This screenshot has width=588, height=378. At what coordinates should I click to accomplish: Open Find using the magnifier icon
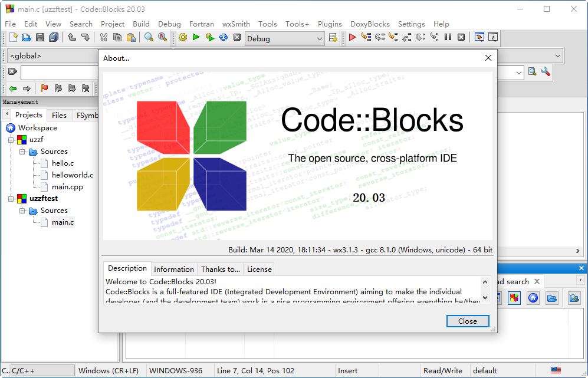point(149,37)
